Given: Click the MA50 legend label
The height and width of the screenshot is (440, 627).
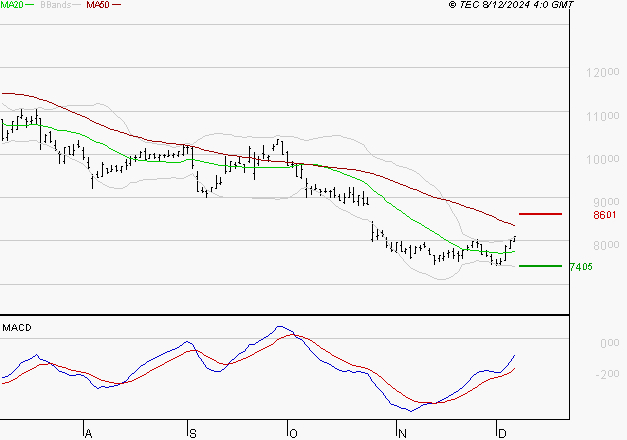Looking at the screenshot, I should (98, 6).
